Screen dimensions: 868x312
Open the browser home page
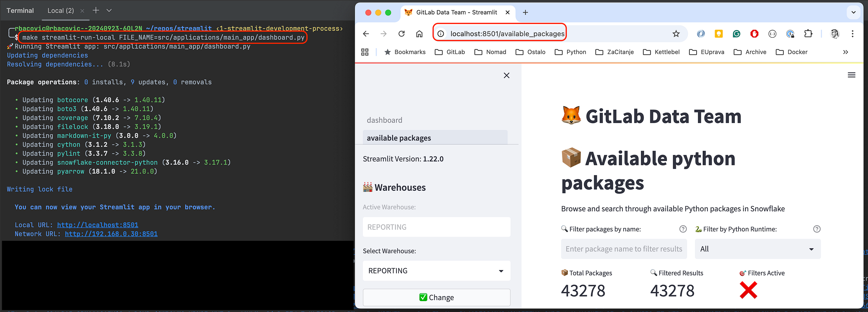[x=419, y=34]
